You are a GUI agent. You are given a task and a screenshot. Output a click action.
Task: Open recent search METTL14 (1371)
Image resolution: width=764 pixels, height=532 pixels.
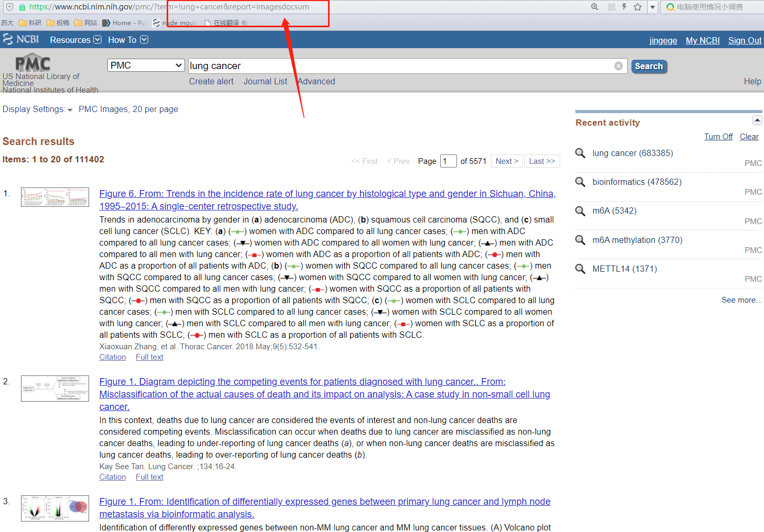click(625, 269)
